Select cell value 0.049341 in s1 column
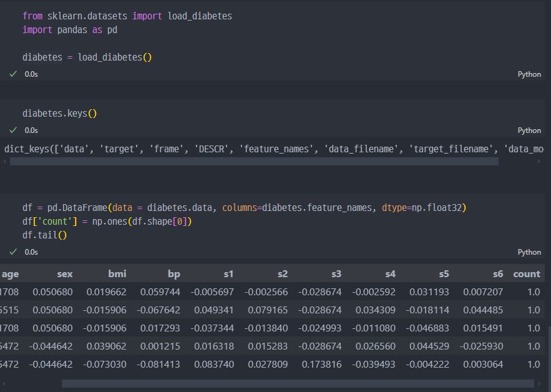Image resolution: width=551 pixels, height=392 pixels. [x=214, y=310]
